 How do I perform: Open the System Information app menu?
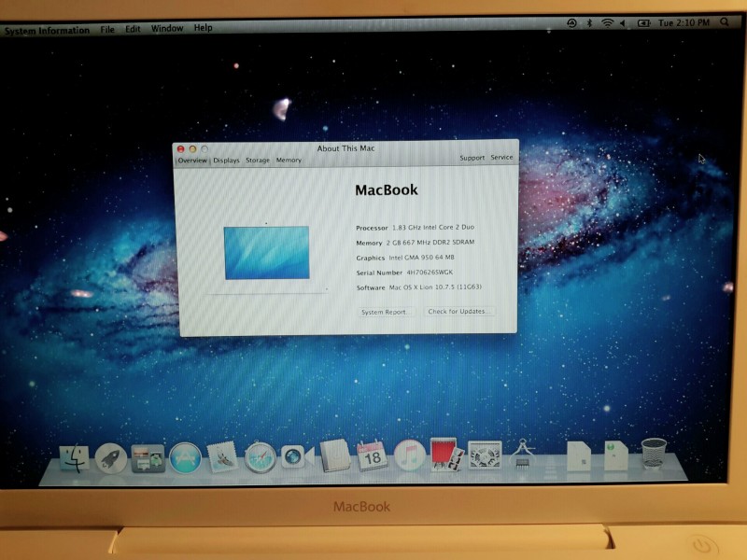coord(48,31)
